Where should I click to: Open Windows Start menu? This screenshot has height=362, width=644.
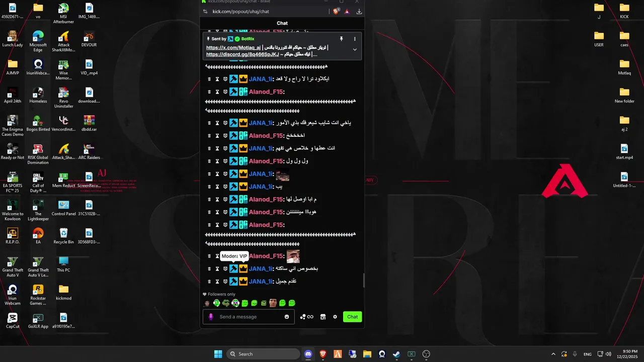coord(218,354)
